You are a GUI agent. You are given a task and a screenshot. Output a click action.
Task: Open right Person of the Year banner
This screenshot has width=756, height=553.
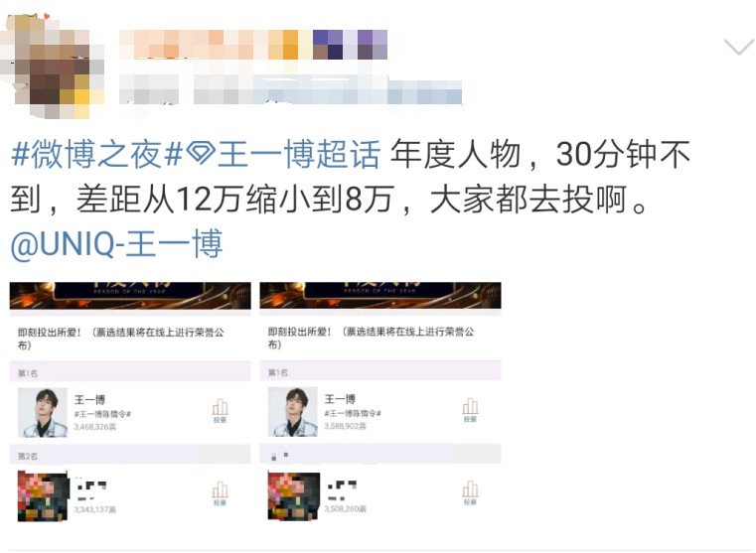380,295
